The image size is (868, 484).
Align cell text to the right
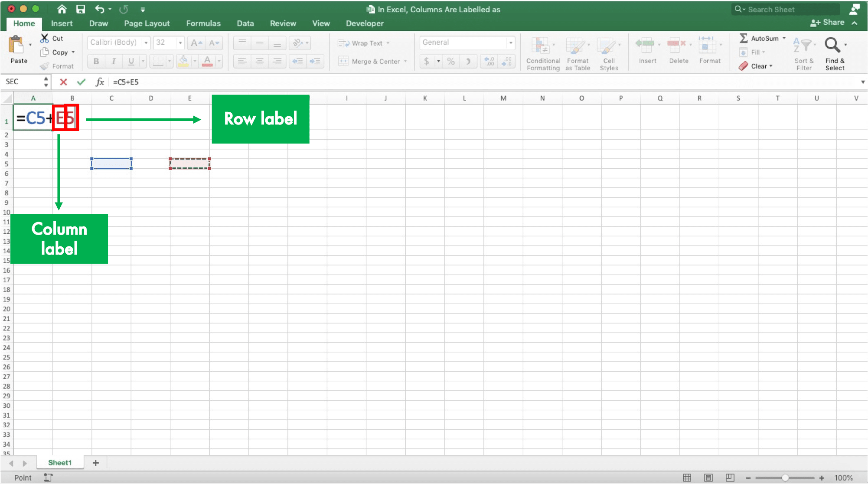[x=277, y=61]
